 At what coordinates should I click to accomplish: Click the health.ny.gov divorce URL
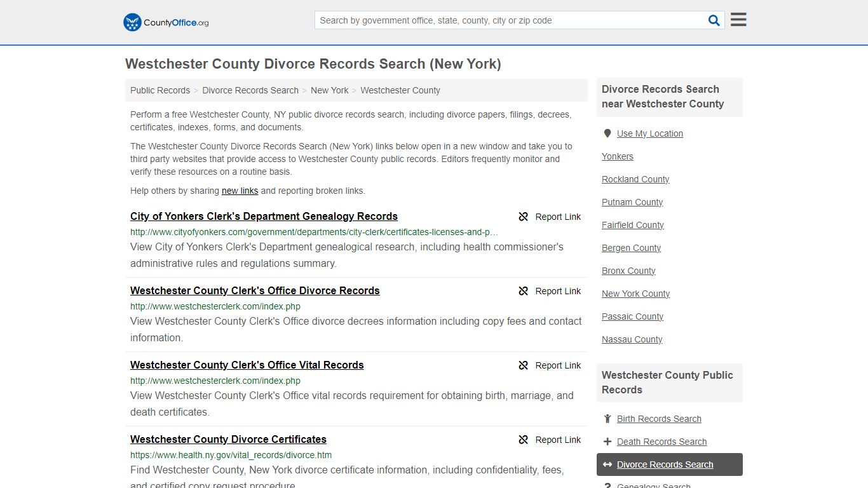(x=231, y=455)
